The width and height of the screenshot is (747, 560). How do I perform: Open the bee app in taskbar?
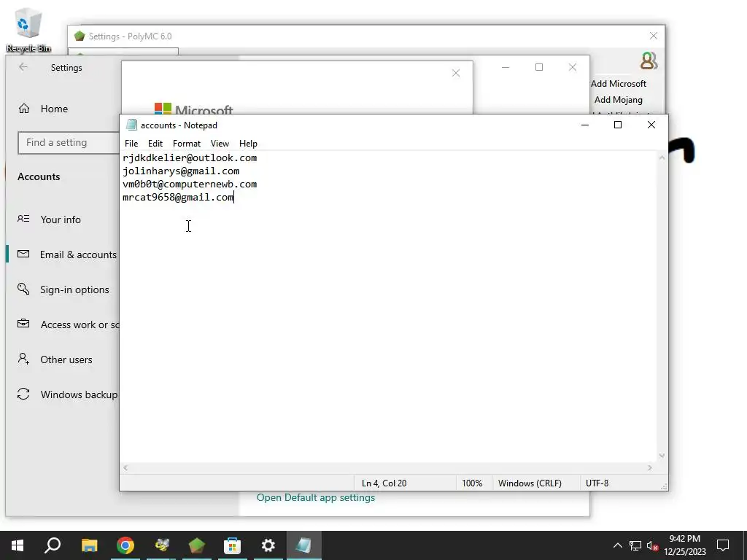coord(161,545)
